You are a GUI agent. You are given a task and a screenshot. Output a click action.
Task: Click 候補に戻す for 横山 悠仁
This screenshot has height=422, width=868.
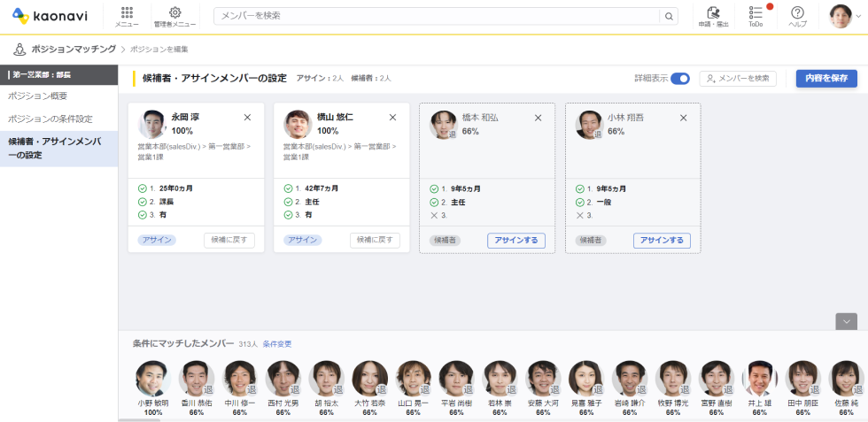374,240
